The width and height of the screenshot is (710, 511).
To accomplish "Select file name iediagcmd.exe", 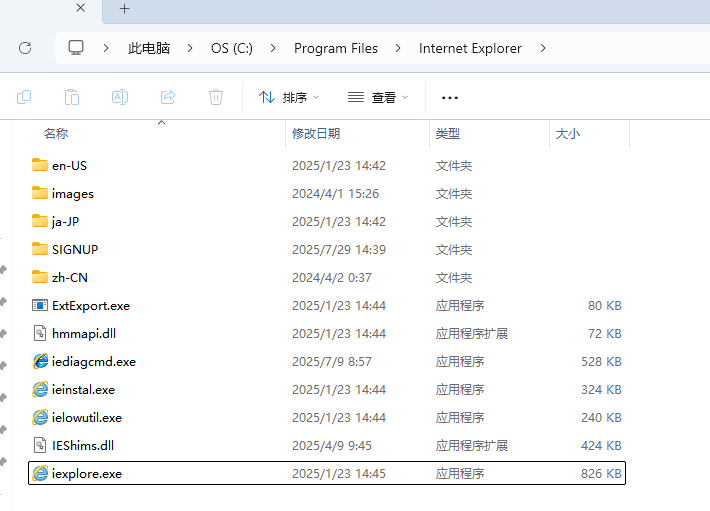I will 94,362.
